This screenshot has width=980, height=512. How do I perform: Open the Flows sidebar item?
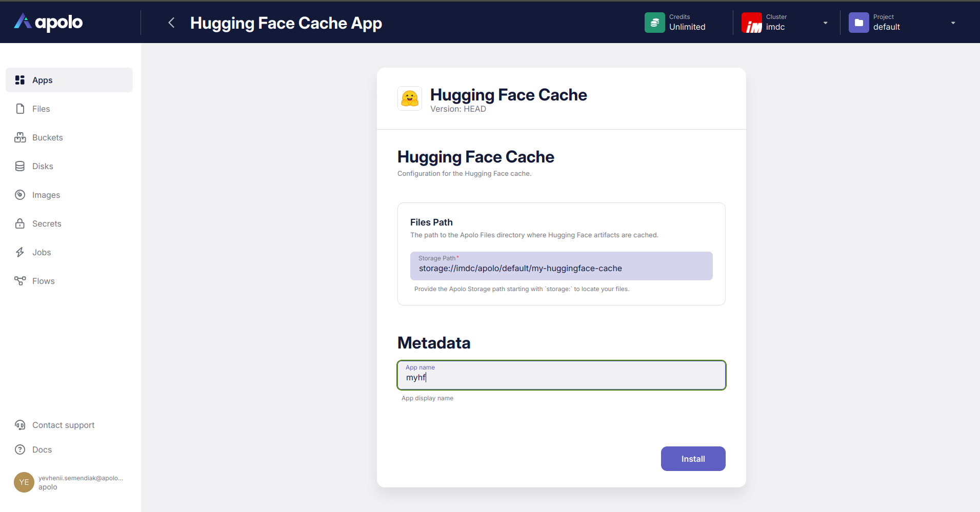tap(43, 281)
